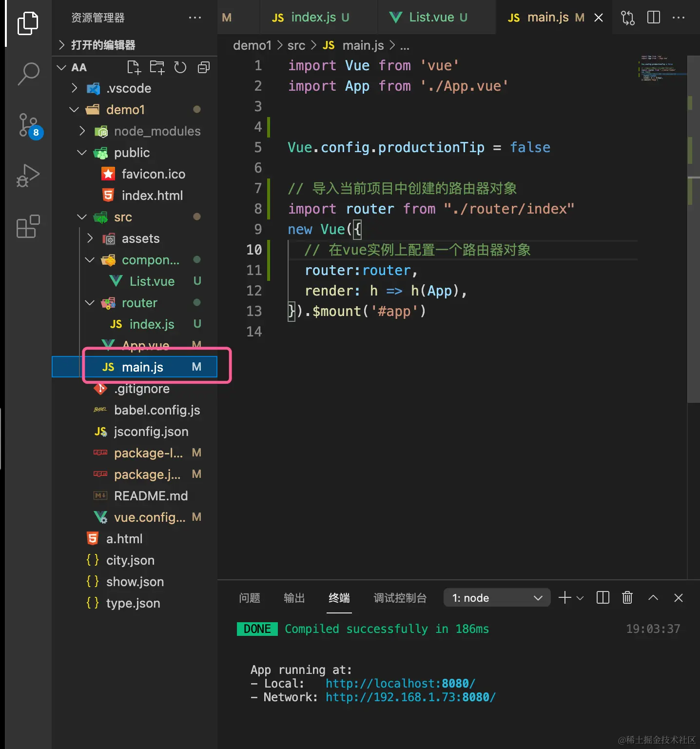Open city.json from the explorer
Image resolution: width=700 pixels, height=749 pixels.
[x=135, y=560]
